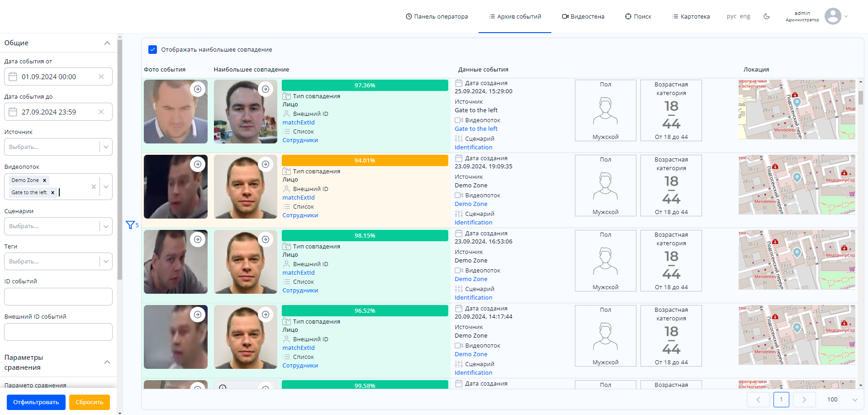Viewport: 868px width, 415px height.
Task: Open matched face arrow icon for 94.01% row
Action: coord(266,164)
